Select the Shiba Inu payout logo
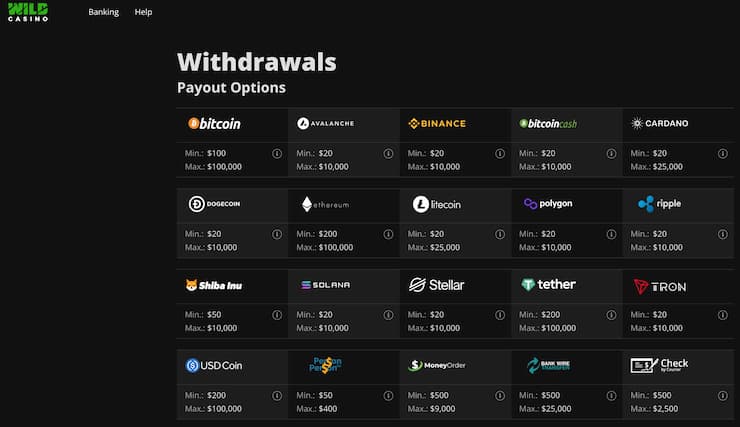Viewport: 740px width, 427px height. click(214, 285)
